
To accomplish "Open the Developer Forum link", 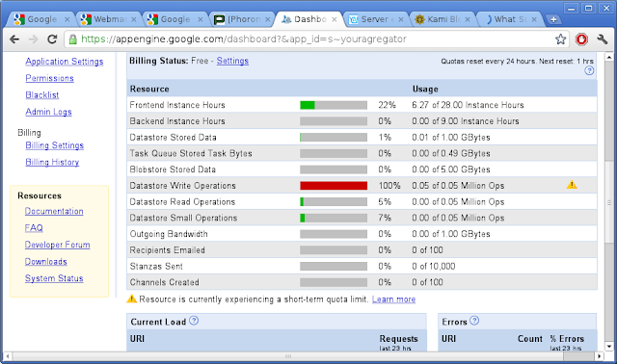I will click(58, 245).
